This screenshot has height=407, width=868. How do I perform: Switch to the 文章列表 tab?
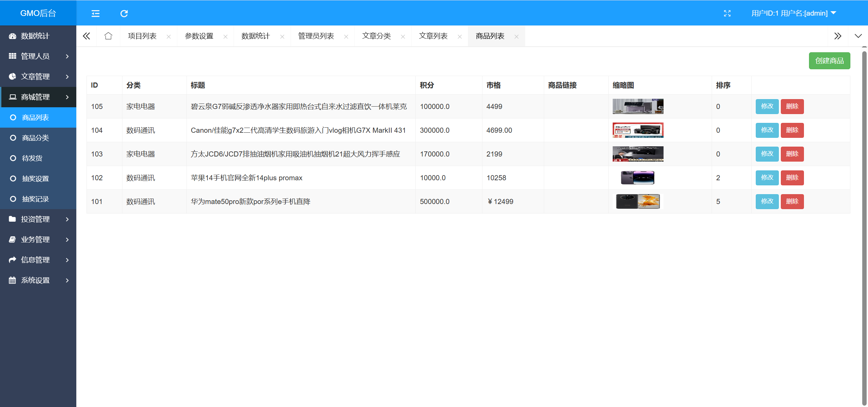pos(433,36)
